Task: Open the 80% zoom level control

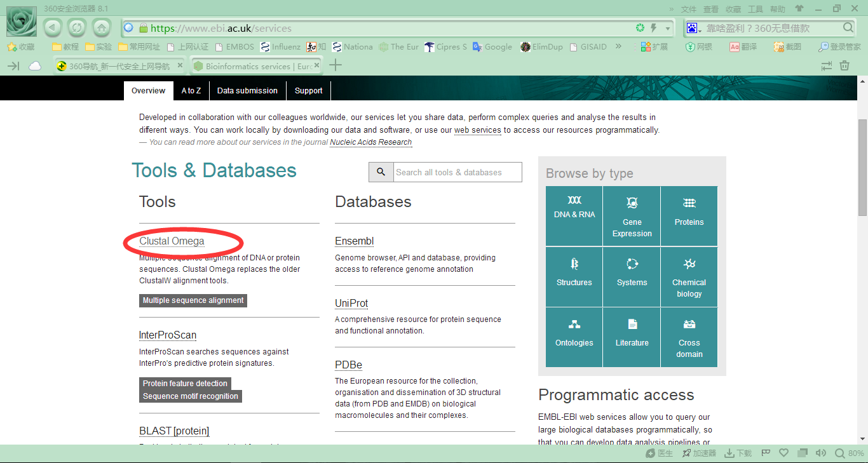Action: (850, 453)
